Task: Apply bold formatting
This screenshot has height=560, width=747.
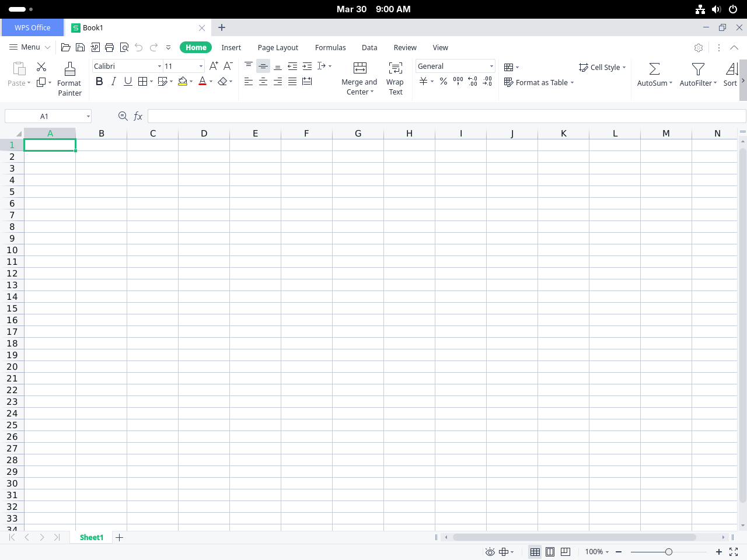Action: pyautogui.click(x=99, y=81)
